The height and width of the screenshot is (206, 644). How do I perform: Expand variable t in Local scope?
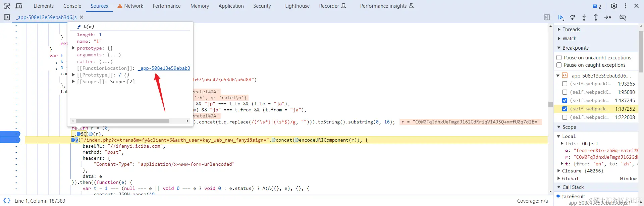coord(562,164)
